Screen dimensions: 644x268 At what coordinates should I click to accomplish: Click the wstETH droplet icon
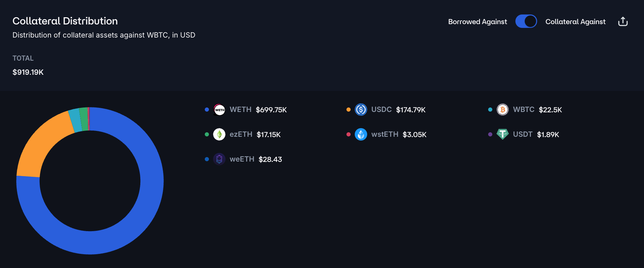click(x=361, y=134)
